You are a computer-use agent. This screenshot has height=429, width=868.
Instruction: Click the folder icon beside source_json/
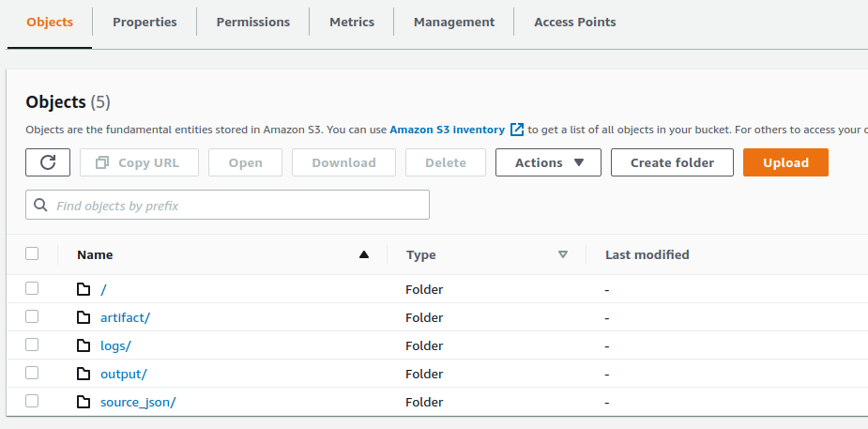tap(83, 402)
